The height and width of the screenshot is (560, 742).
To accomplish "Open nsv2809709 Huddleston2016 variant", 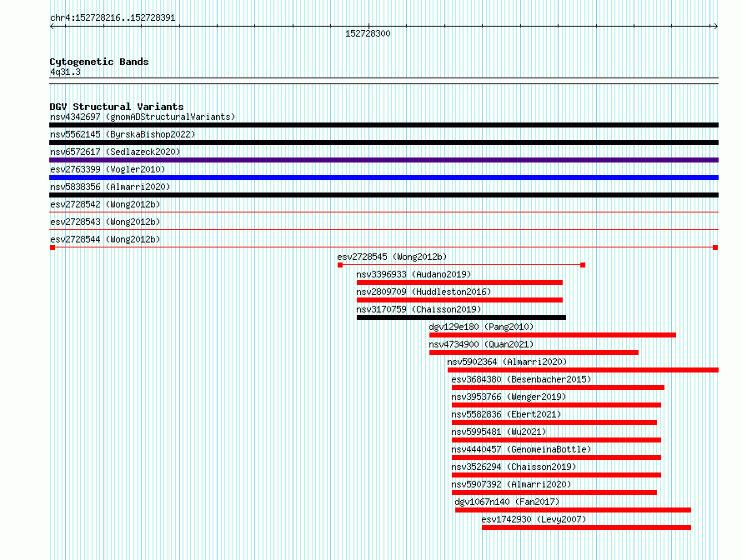I will point(424,292).
